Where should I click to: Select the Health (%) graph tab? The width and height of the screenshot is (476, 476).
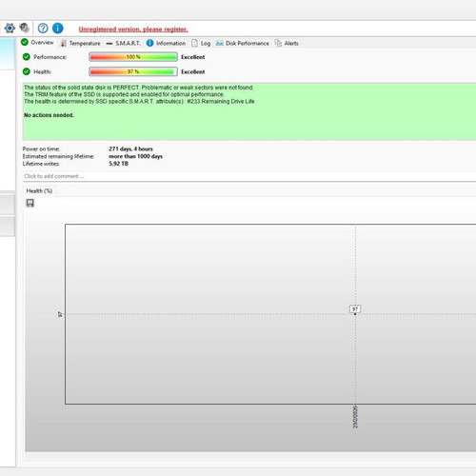click(x=39, y=190)
